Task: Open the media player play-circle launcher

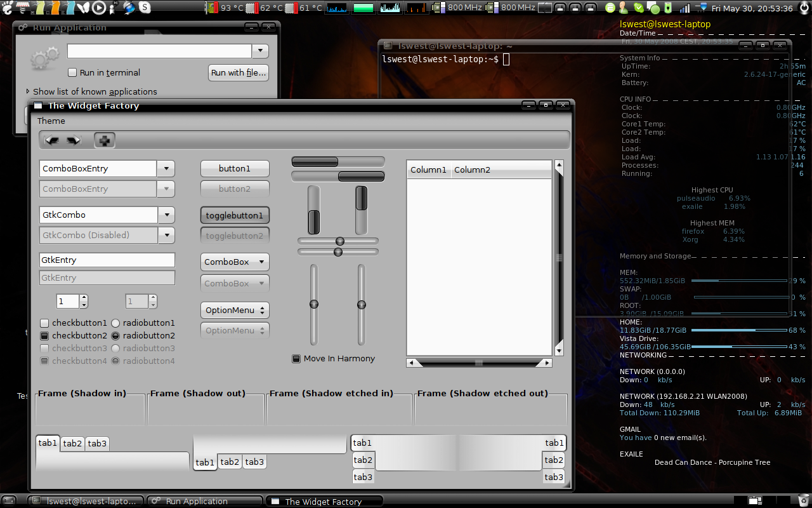Action: (x=99, y=8)
